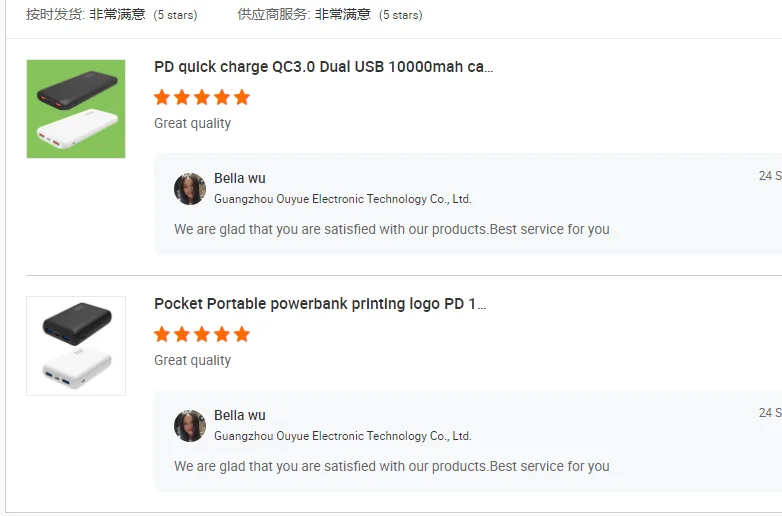Open the Pocket Portable powerbank product thumbnail
Viewport: 782px width, 516px height.
[76, 346]
